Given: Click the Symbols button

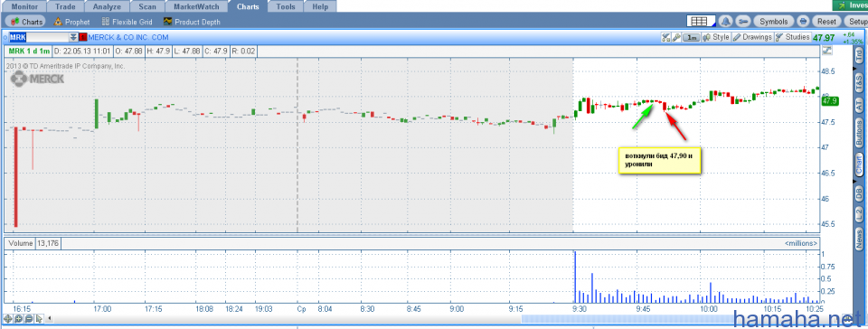Looking at the screenshot, I should (x=773, y=22).
